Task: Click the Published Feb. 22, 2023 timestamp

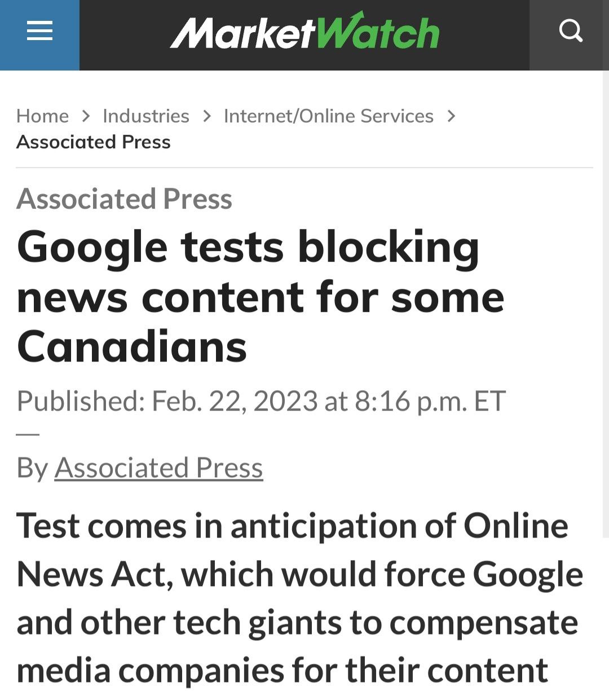Action: coord(261,401)
